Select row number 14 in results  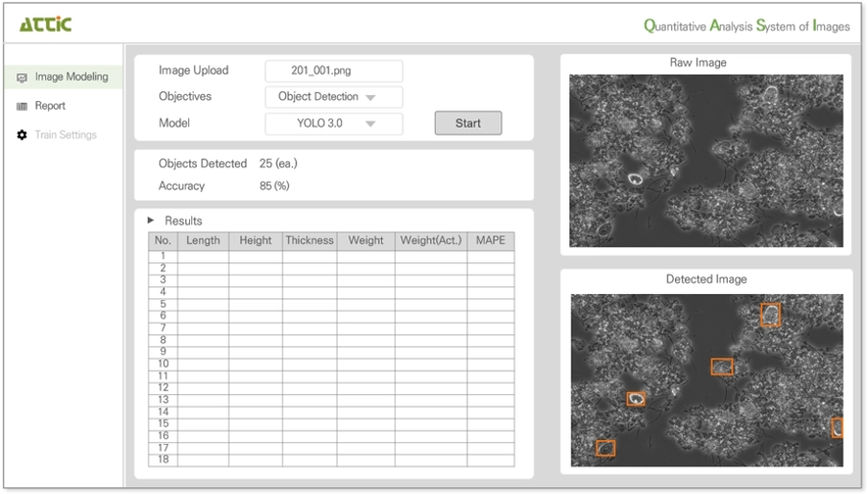[x=331, y=412]
